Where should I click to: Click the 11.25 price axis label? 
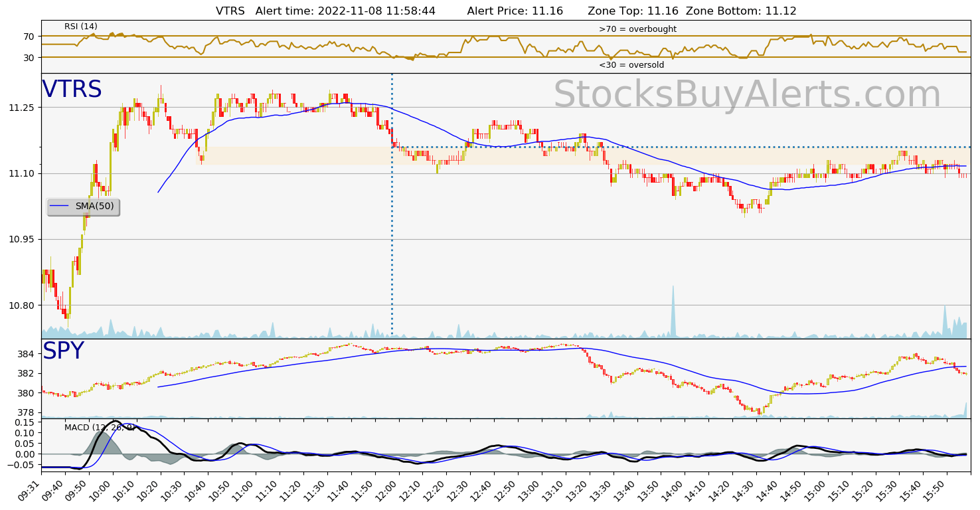point(22,108)
